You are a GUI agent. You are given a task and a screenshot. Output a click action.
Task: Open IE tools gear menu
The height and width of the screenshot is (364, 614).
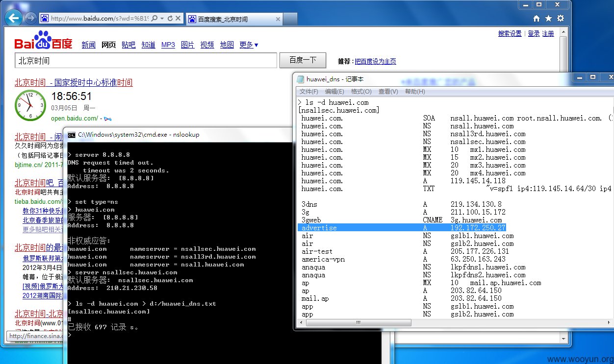coord(561,19)
